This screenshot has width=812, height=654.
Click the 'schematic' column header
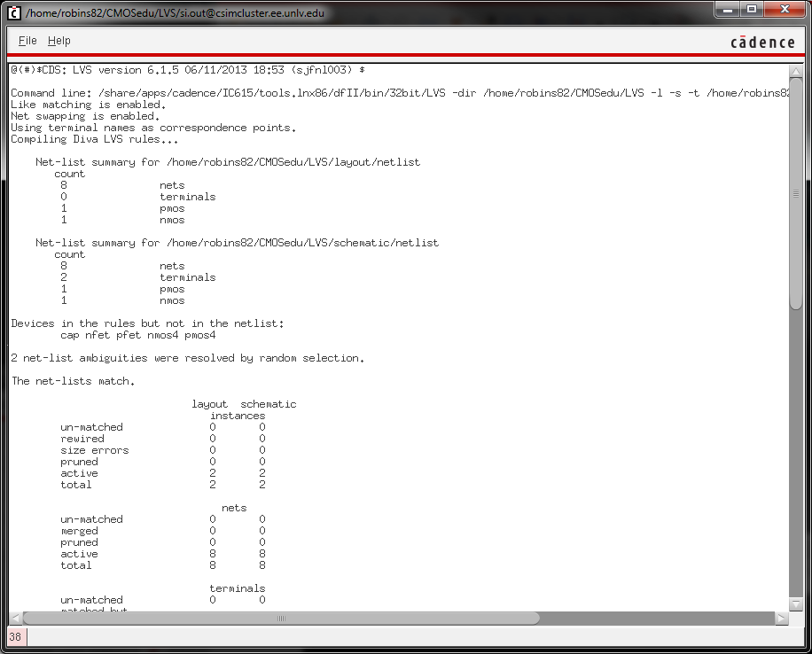pos(269,404)
